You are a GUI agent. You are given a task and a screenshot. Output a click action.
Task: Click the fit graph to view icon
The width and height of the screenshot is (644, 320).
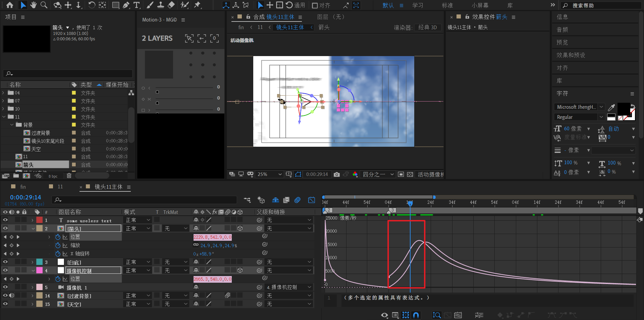(458, 315)
